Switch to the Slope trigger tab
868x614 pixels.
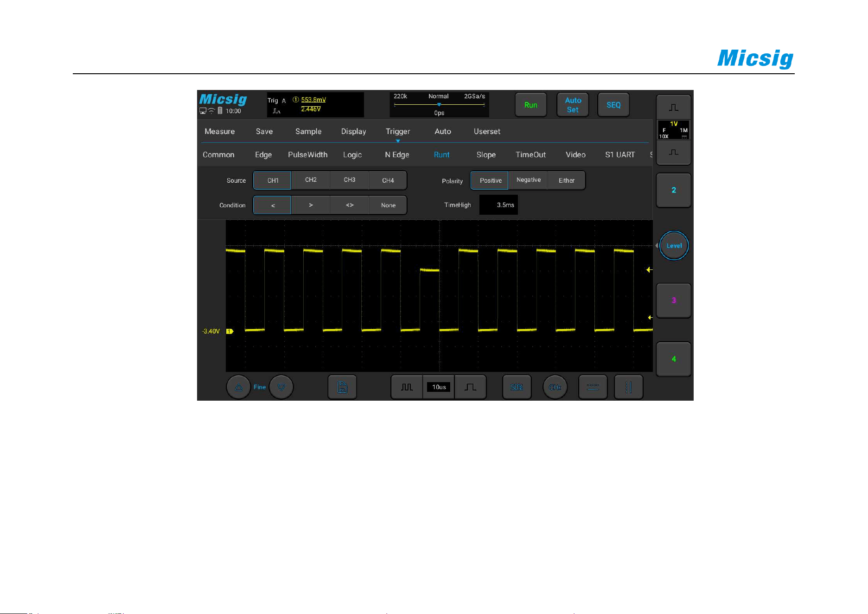[x=486, y=154]
